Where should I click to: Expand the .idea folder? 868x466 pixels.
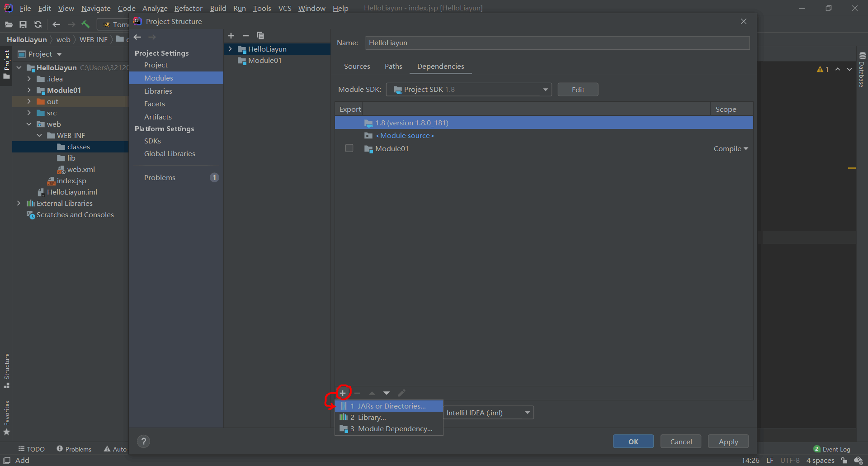click(29, 79)
